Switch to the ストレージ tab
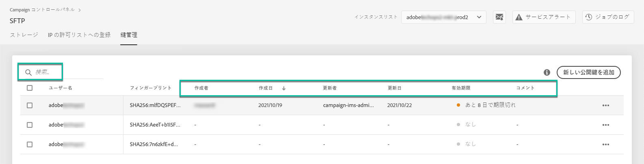 point(24,35)
